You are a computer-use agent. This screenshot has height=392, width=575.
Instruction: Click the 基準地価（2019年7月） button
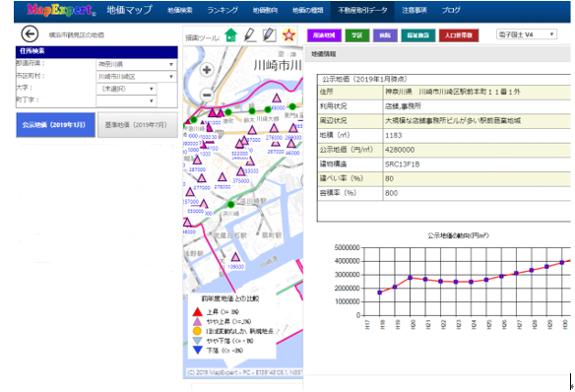(x=138, y=125)
